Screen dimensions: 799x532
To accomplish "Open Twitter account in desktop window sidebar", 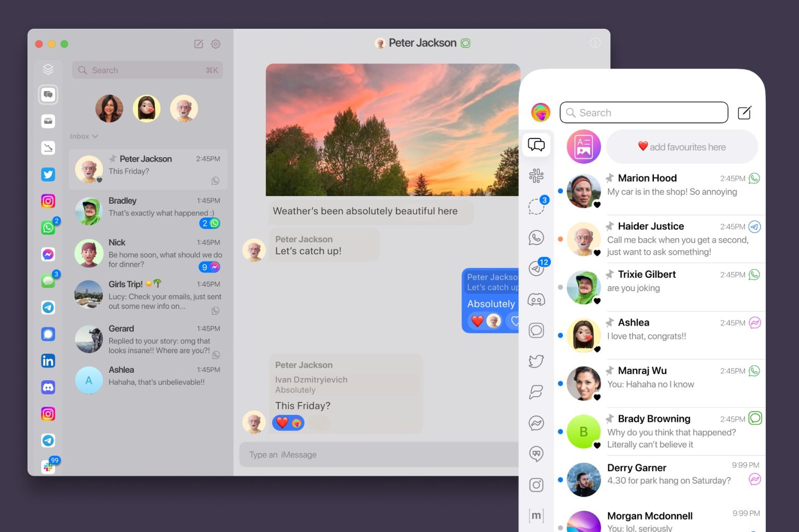I will [x=48, y=174].
